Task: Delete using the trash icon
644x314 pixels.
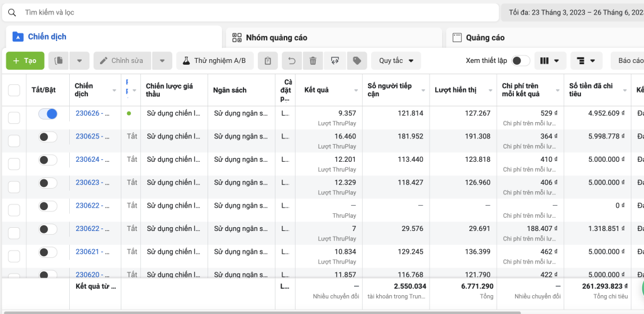Action: click(x=313, y=61)
